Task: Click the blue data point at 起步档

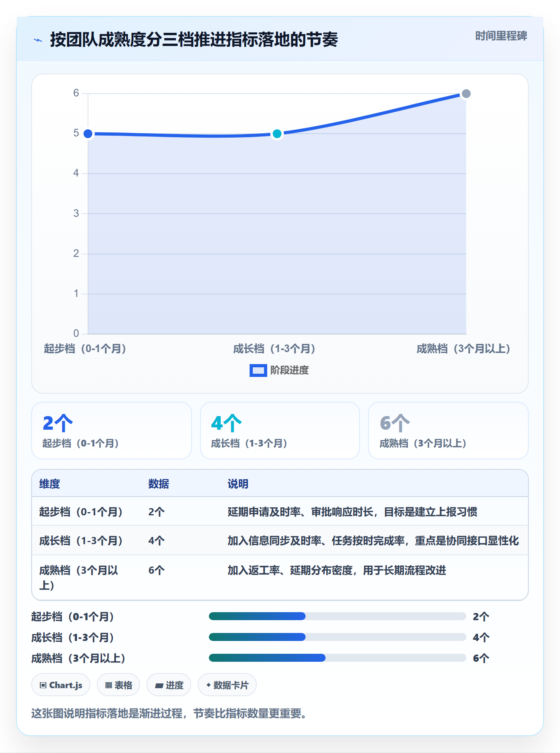Action: click(88, 134)
